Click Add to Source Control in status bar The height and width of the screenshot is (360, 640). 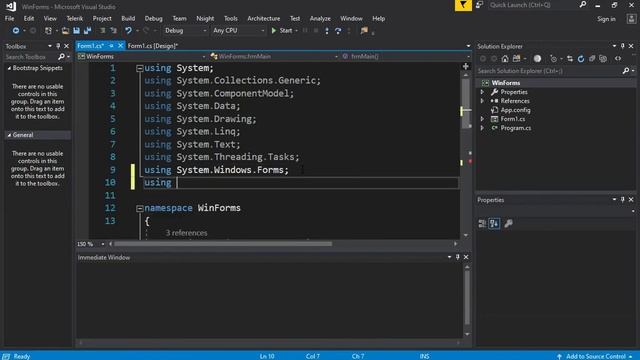[x=596, y=356]
